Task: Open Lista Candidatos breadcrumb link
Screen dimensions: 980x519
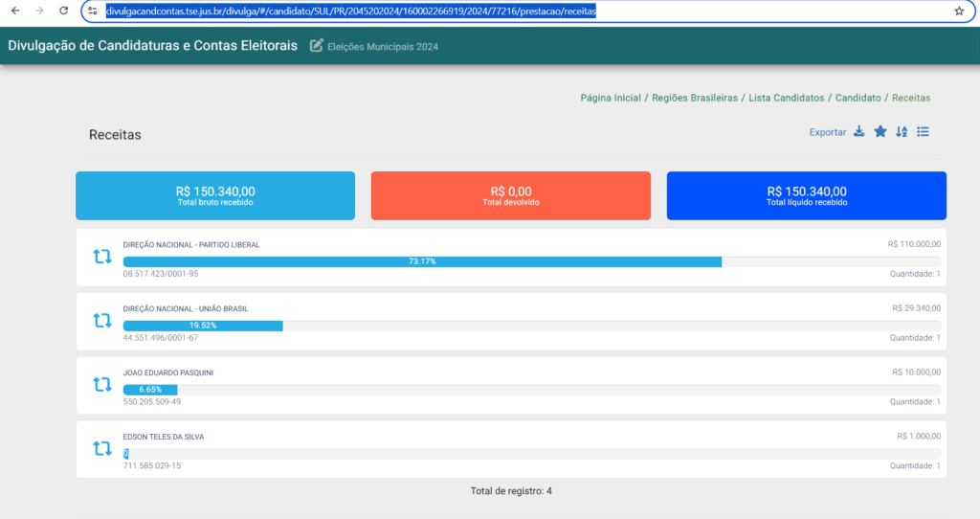Action: (787, 98)
